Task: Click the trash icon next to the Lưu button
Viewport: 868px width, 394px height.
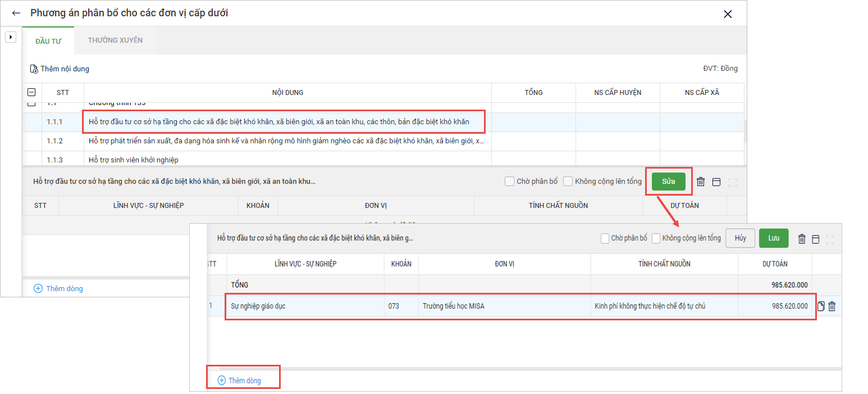Action: [x=802, y=239]
